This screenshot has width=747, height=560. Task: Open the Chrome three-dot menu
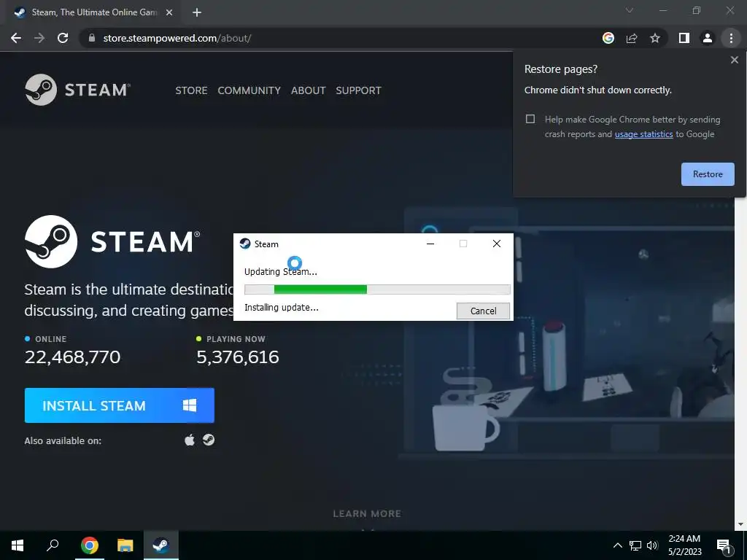[x=731, y=38]
